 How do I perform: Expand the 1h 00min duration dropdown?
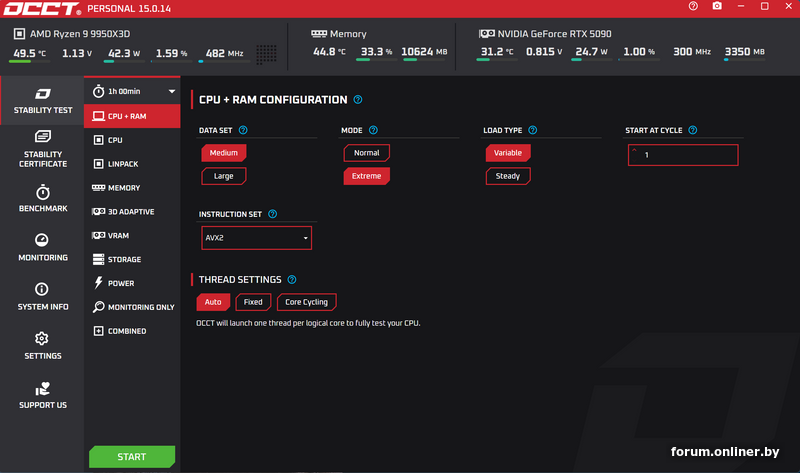coord(132,91)
